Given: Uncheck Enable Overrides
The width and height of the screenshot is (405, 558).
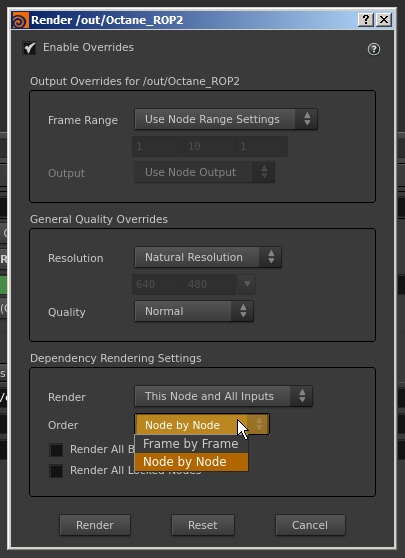Looking at the screenshot, I should pos(30,48).
